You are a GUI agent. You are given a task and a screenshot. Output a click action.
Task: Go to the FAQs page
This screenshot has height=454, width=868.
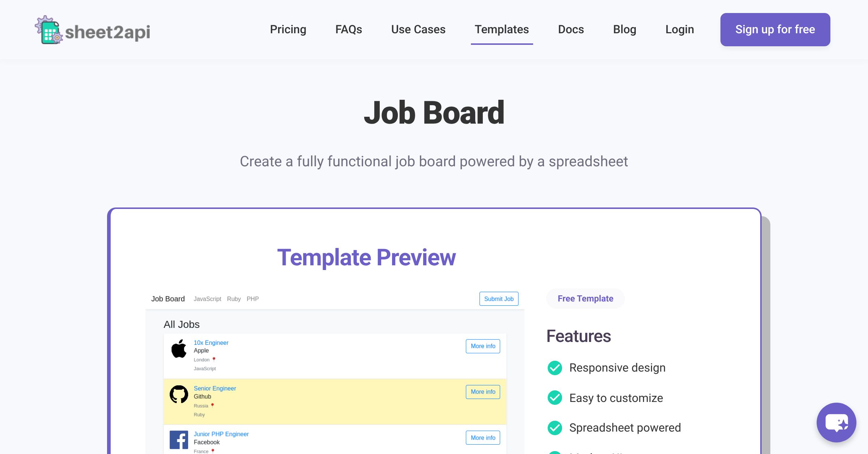pos(349,30)
